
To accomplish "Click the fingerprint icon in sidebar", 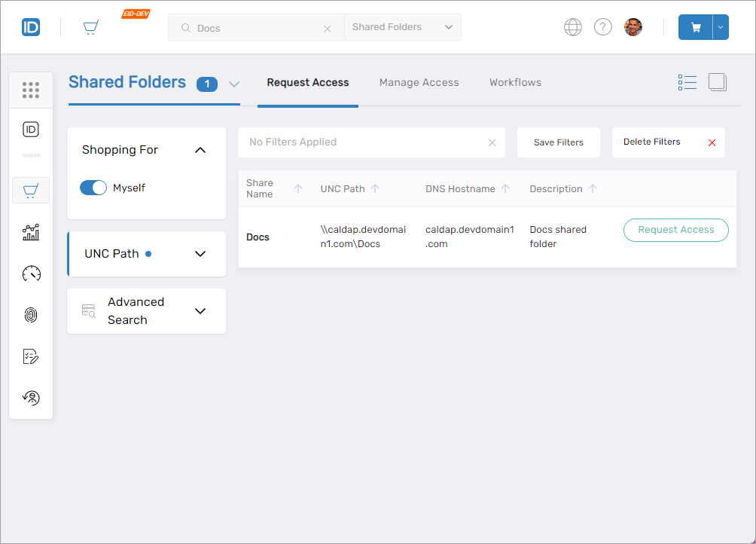I will [x=31, y=315].
